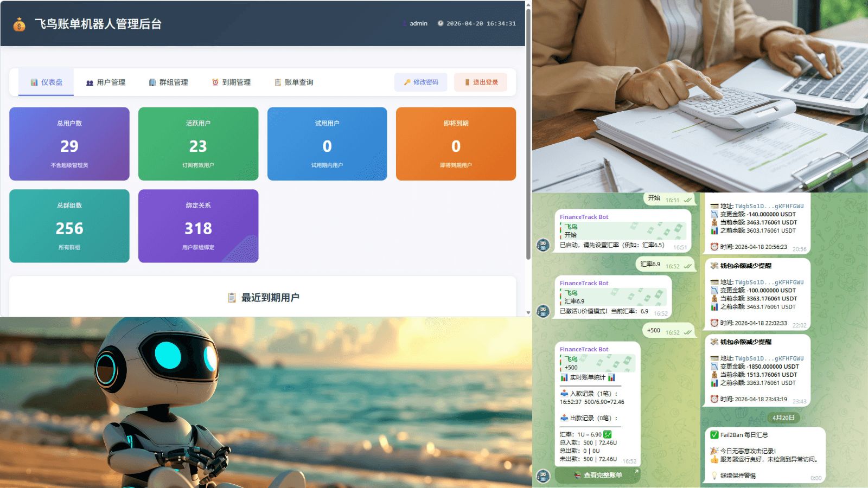868x488 pixels.
Task: Select the 试用用户 card
Action: pos(327,144)
